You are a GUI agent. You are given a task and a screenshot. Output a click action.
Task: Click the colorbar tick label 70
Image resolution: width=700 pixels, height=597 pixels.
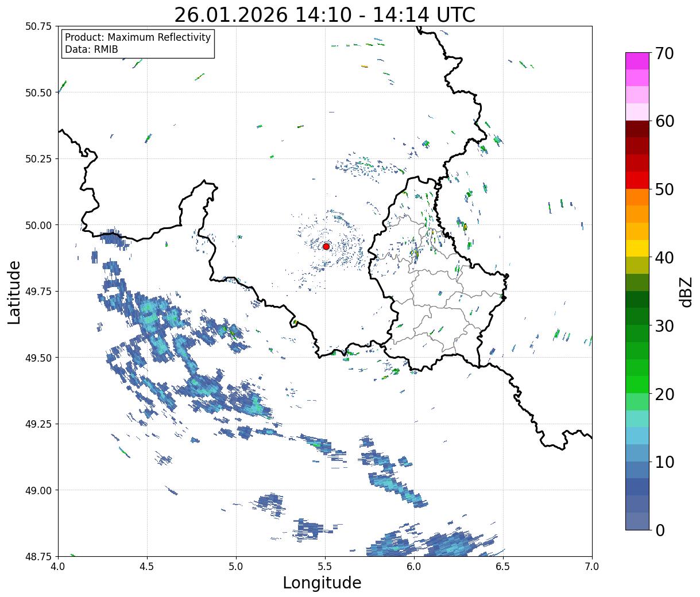coord(665,53)
